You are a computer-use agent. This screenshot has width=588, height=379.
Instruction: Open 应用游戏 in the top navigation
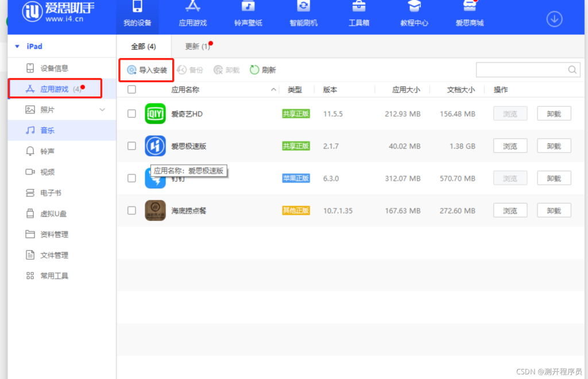193,15
